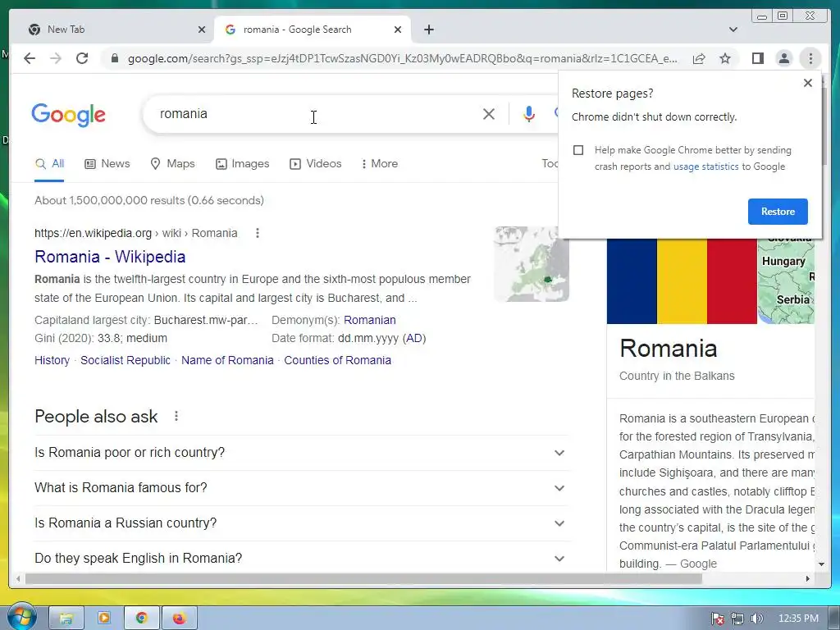Click the Action Center flag tray icon
The image size is (840, 630).
pyautogui.click(x=717, y=619)
